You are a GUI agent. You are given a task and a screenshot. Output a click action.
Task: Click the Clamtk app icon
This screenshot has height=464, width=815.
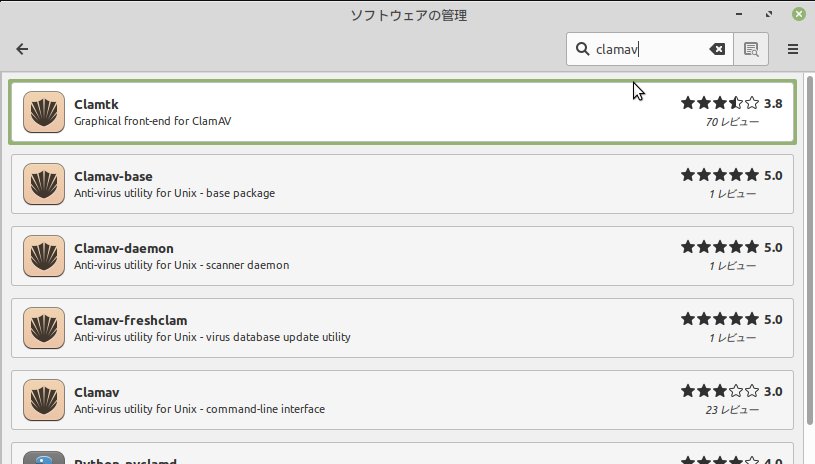43,112
